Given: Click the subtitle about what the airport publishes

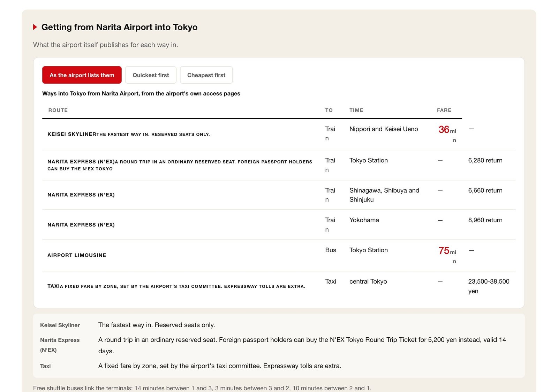Looking at the screenshot, I should (105, 45).
